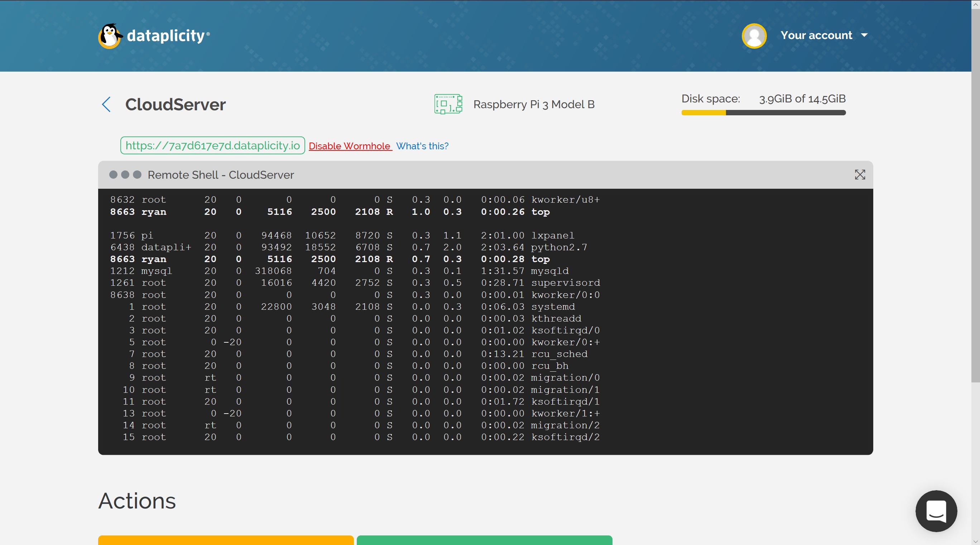Viewport: 980px width, 545px height.
Task: Click the red terminal dot indicator
Action: pyautogui.click(x=113, y=175)
